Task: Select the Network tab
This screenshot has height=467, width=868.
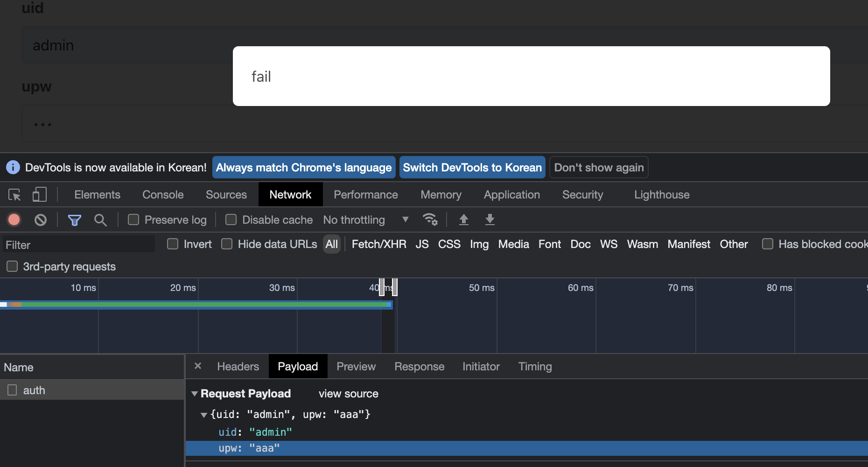Action: (x=290, y=195)
